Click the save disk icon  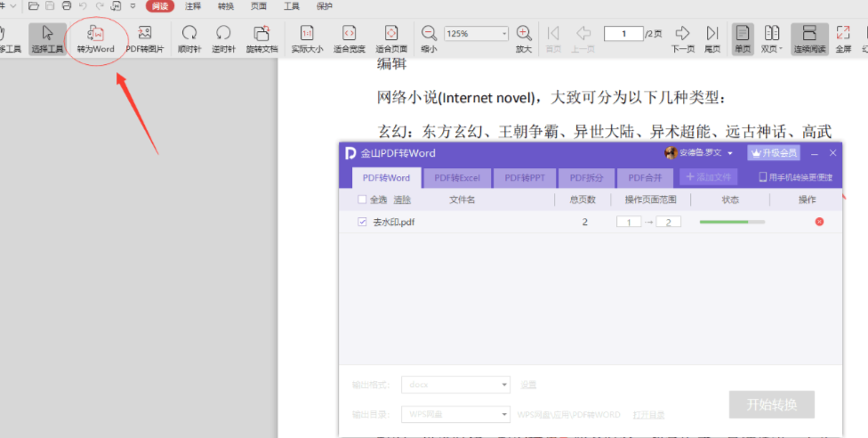[x=50, y=6]
